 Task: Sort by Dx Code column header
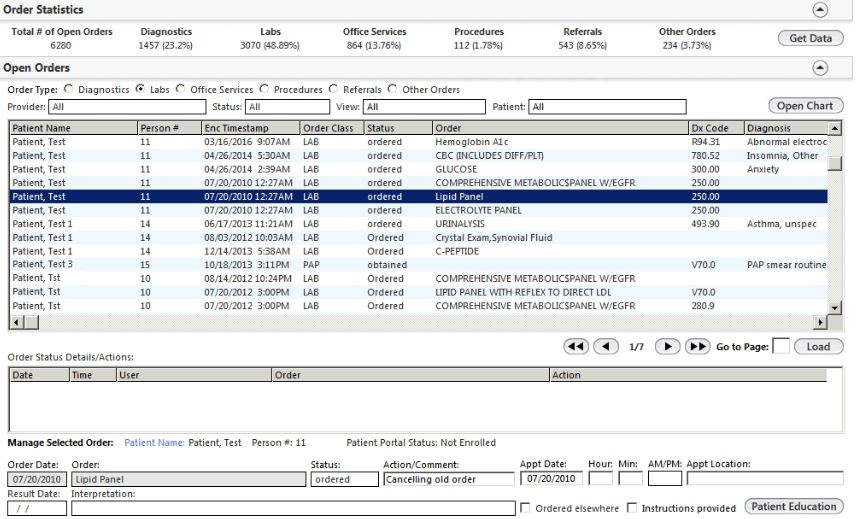coord(716,128)
